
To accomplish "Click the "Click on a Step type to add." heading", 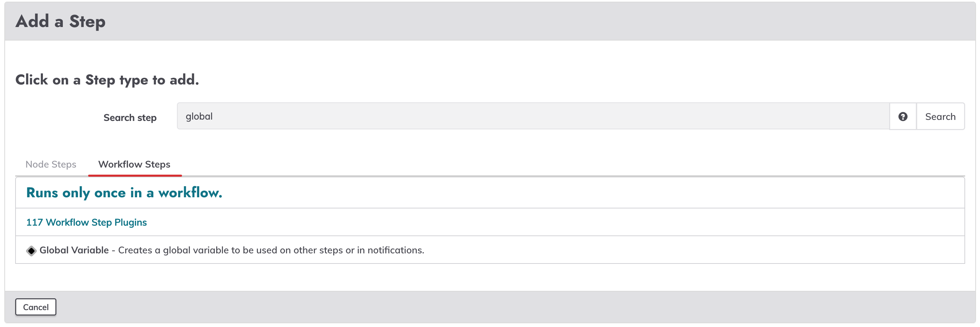I will pos(107,80).
